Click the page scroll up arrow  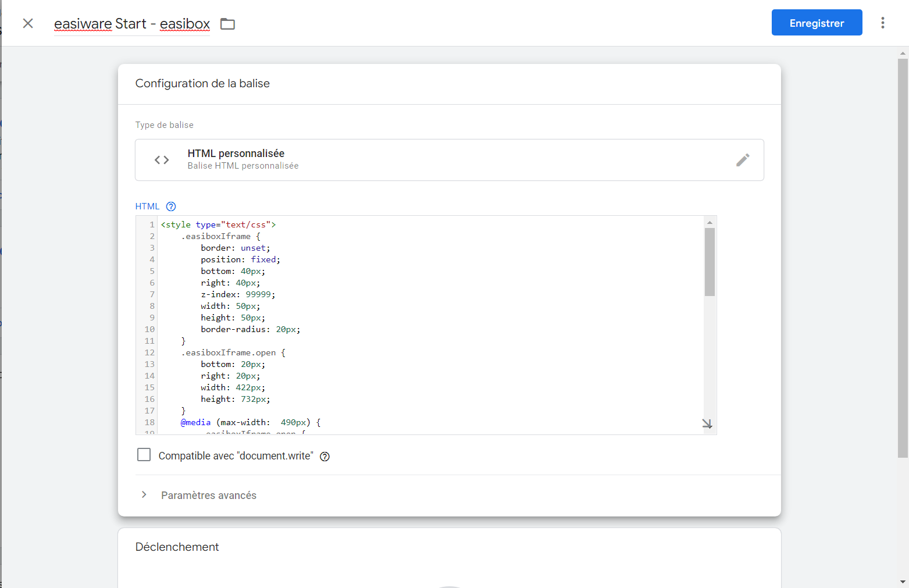[x=903, y=53]
